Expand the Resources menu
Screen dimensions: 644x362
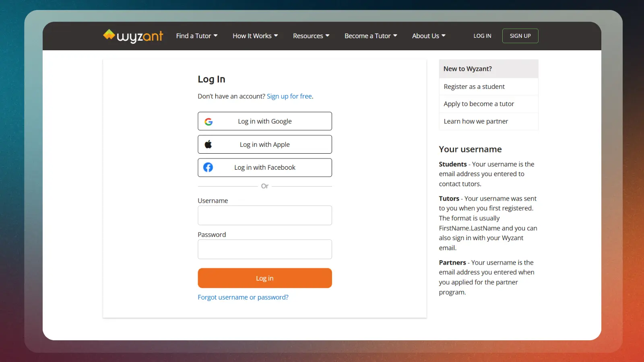(x=311, y=36)
